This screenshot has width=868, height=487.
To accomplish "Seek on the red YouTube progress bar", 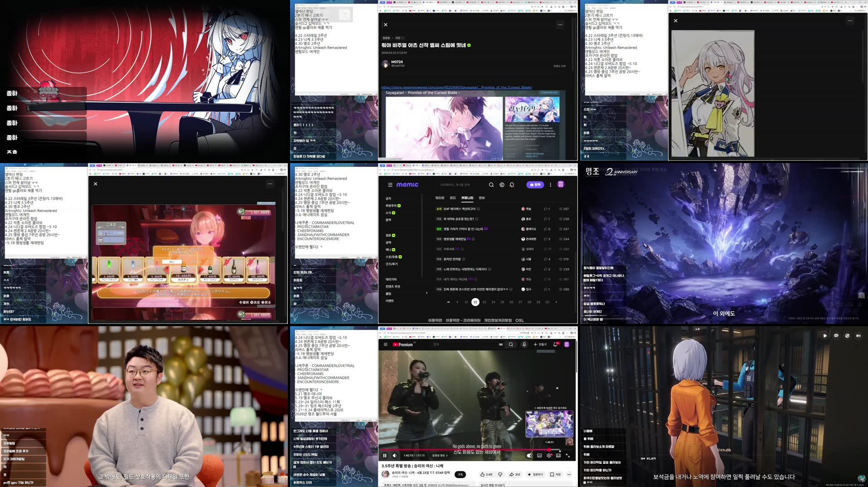I will coord(477,450).
